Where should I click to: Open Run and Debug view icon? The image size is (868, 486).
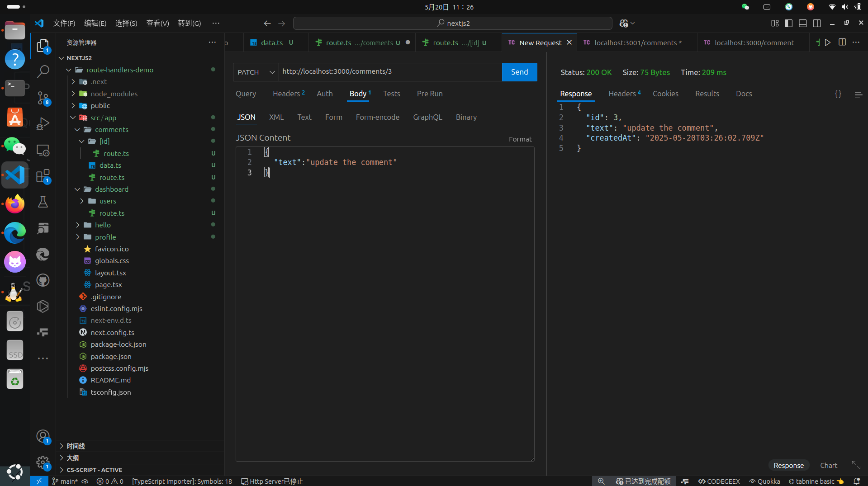coord(43,123)
